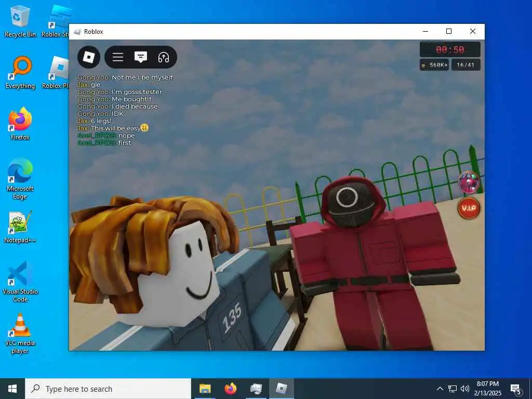Toggle the chat window icon
This screenshot has width=532, height=399.
pyautogui.click(x=140, y=57)
